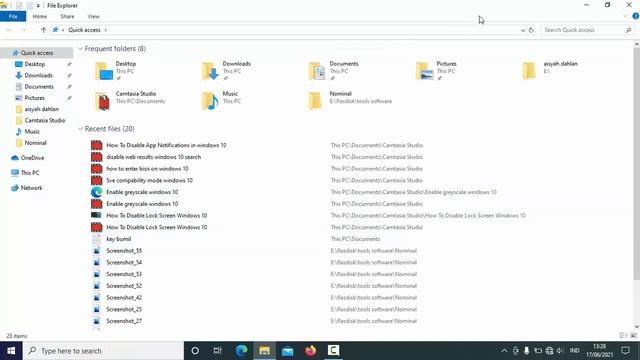This screenshot has height=360, width=640.
Task: Select Nominal in navigation pane
Action: (36, 143)
